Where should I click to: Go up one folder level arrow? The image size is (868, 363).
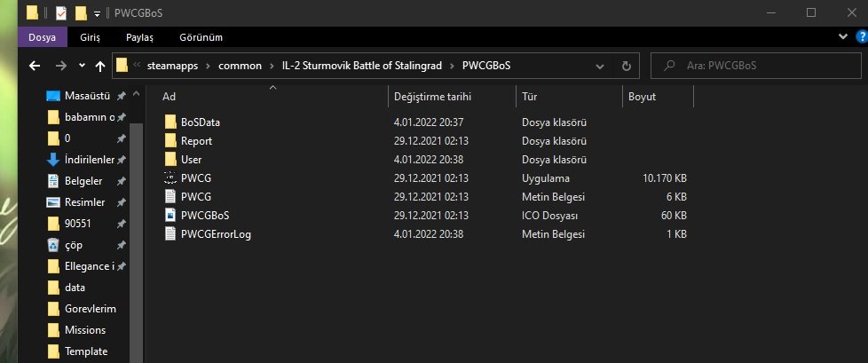tap(100, 67)
